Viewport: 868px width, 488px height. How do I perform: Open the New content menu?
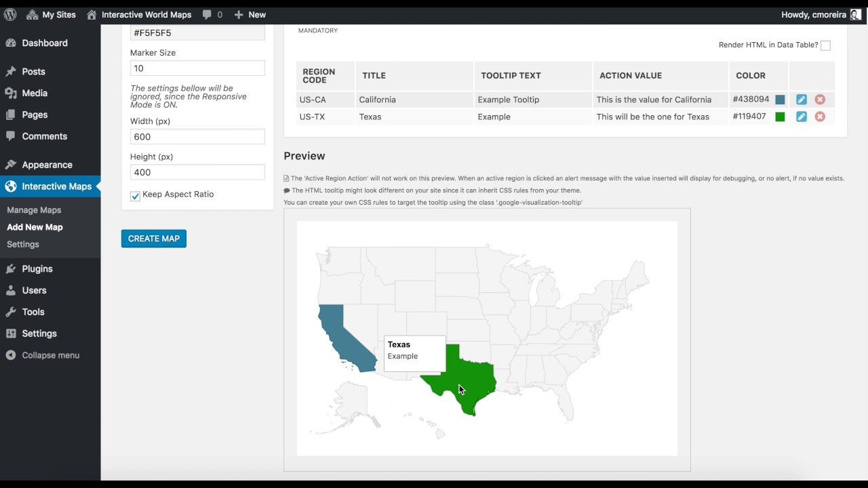tap(250, 14)
